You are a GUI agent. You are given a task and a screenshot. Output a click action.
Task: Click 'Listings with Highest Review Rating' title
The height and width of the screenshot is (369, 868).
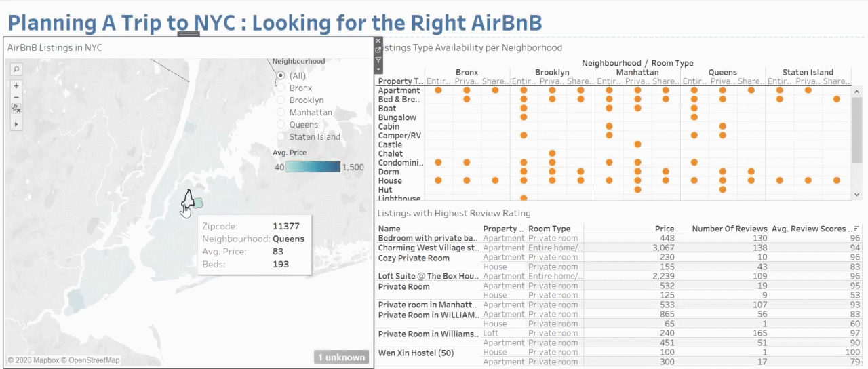pyautogui.click(x=454, y=213)
